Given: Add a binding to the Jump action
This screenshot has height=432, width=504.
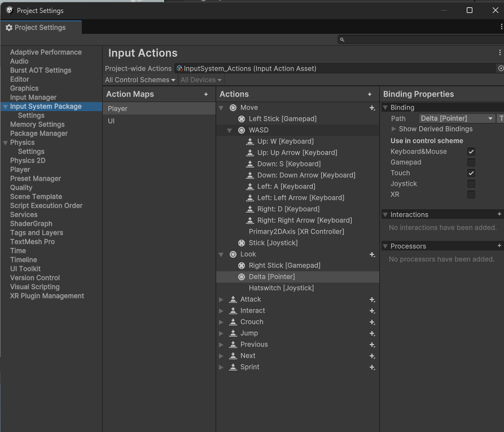Looking at the screenshot, I should (x=372, y=333).
